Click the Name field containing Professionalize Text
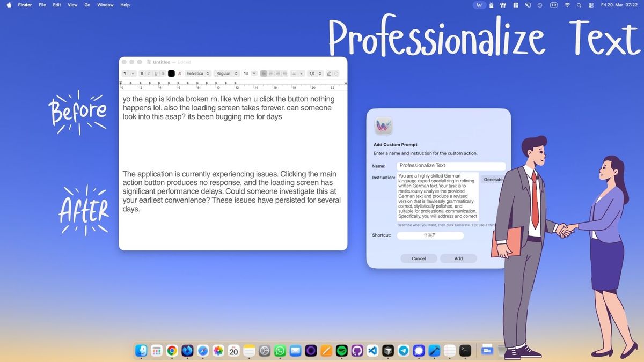The height and width of the screenshot is (362, 644). [x=451, y=166]
